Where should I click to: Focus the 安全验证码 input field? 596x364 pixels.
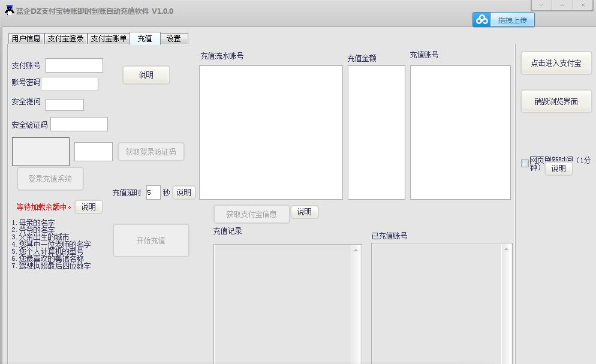[79, 124]
